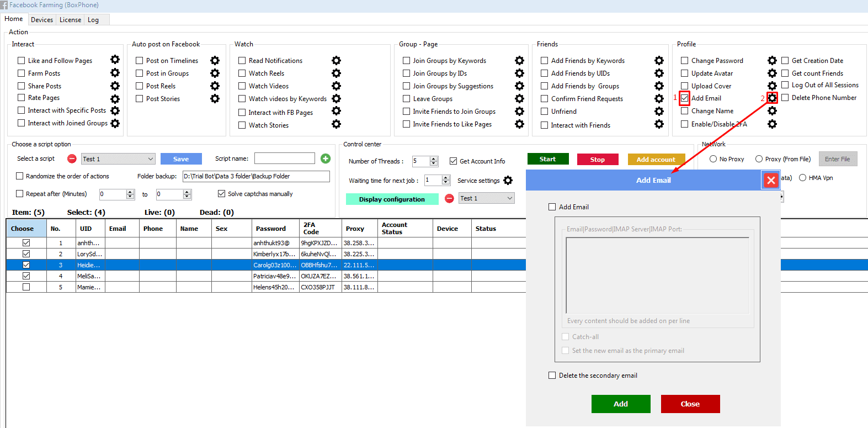
Task: Click green plus icon to add script
Action: click(x=326, y=158)
